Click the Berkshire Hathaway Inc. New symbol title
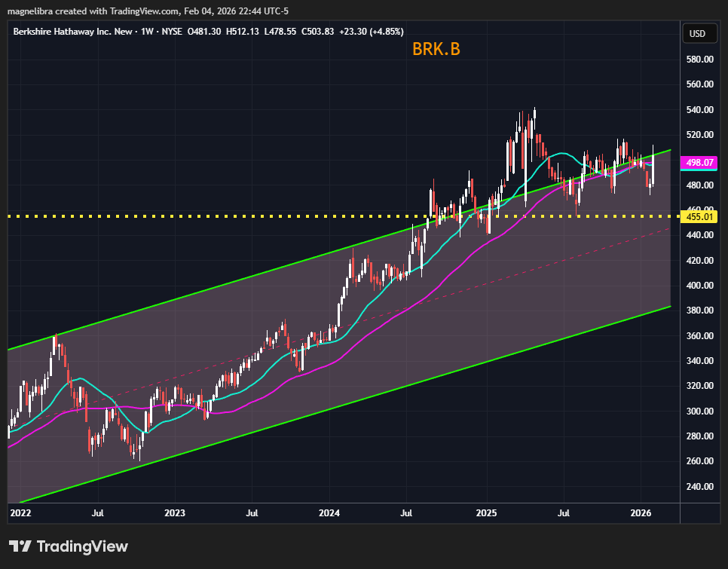This screenshot has height=569, width=728. point(73,32)
